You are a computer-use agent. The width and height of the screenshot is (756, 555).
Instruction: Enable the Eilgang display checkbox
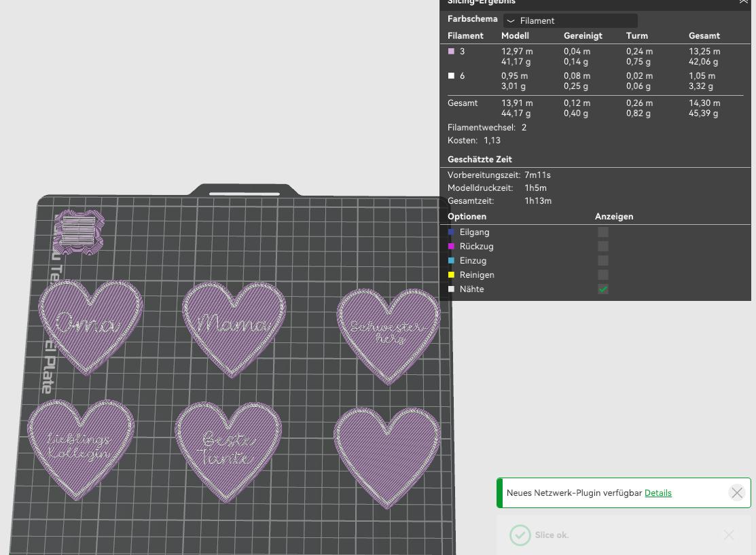click(602, 232)
